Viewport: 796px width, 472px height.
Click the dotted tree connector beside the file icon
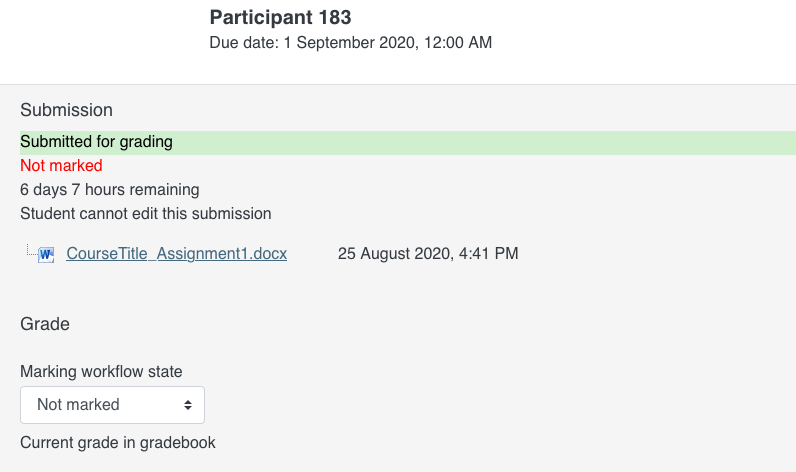click(31, 250)
